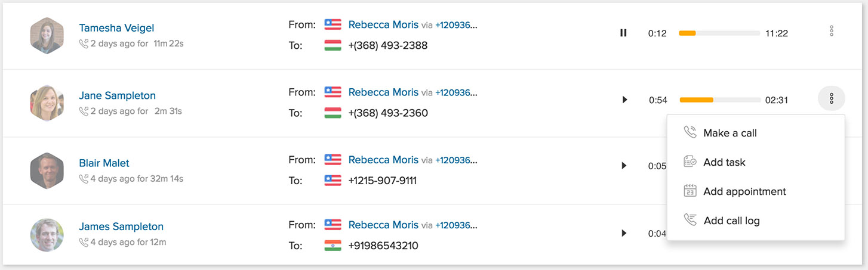Click Jane Sampleton's profile photo

tap(47, 103)
